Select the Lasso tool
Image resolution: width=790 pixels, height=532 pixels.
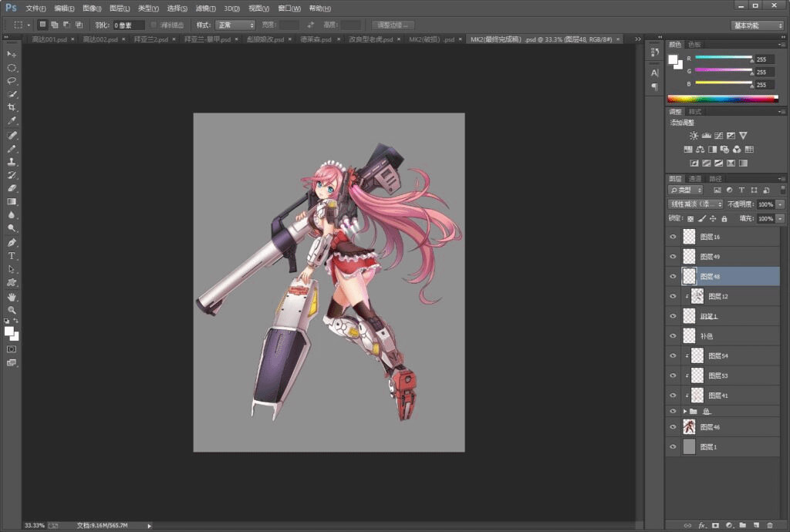click(12, 80)
